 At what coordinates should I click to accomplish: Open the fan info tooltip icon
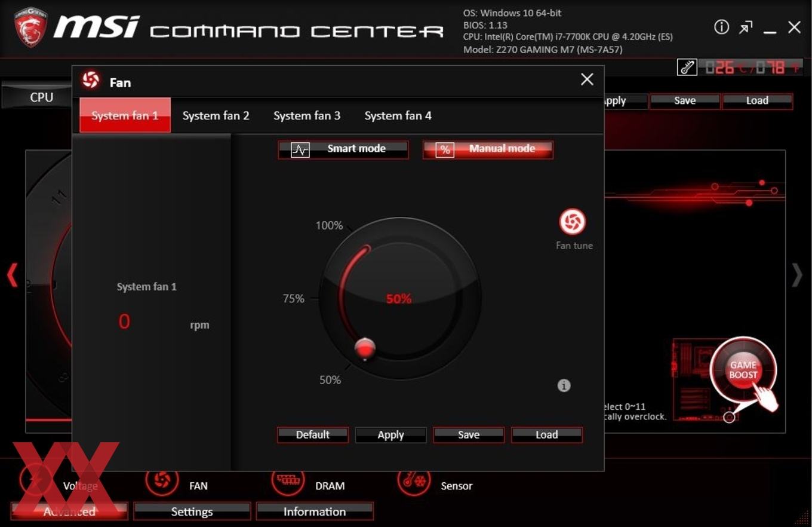click(x=564, y=385)
